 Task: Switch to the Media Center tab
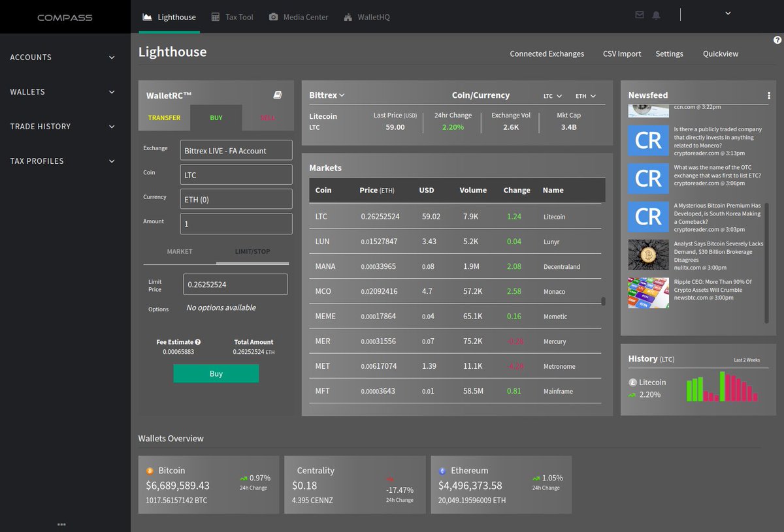click(x=299, y=17)
